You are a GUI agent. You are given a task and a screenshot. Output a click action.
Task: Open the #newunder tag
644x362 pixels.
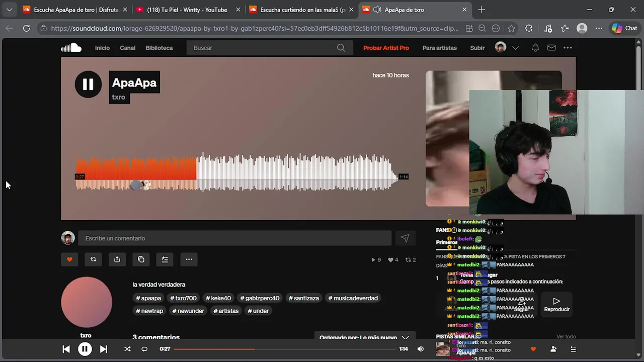[188, 311]
